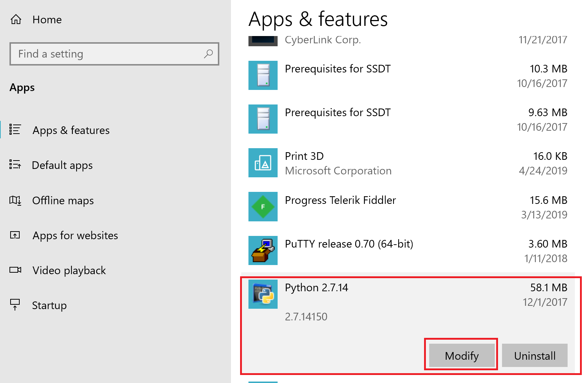Click the 3.60 MB PuTTY size
The height and width of the screenshot is (383, 588).
coord(548,244)
